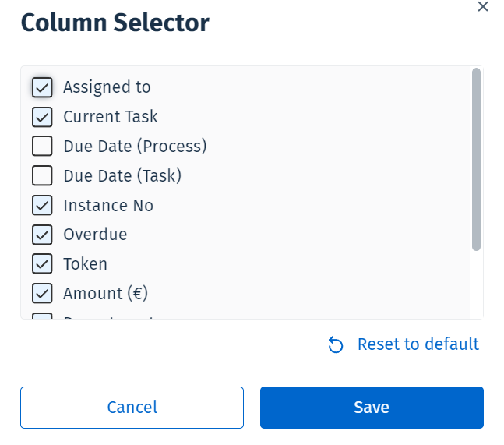This screenshot has width=504, height=445.
Task: Click the "Overdue" label text
Action: tap(95, 235)
